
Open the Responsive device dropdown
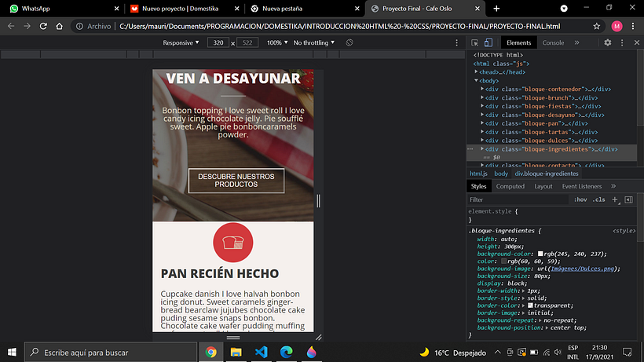click(x=181, y=42)
